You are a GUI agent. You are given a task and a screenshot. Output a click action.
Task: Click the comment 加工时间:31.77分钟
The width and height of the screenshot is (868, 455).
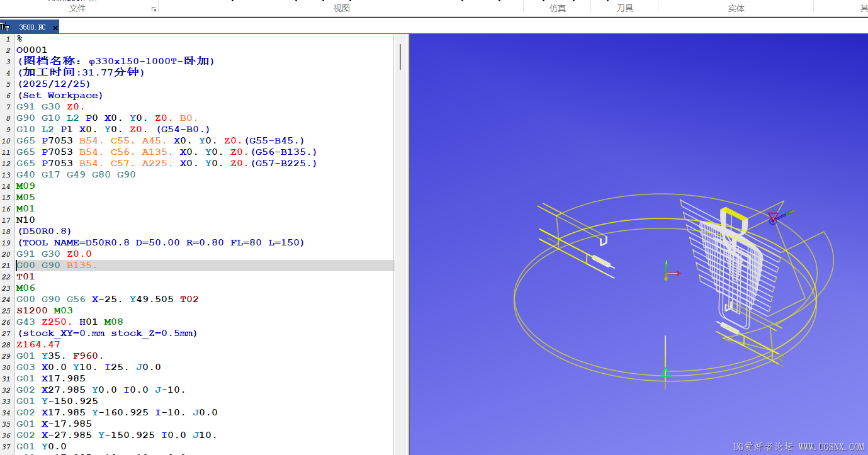(81, 72)
